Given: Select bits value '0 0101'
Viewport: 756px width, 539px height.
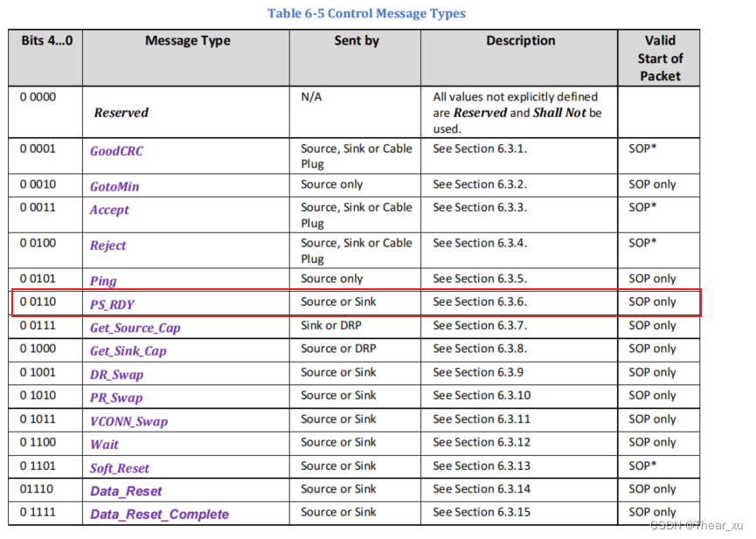Looking at the screenshot, I should (x=38, y=279).
